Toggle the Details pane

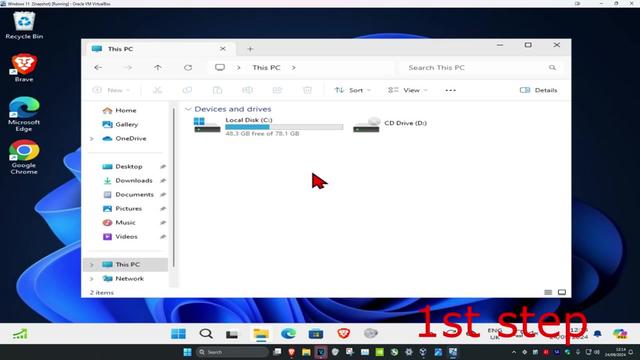[538, 90]
